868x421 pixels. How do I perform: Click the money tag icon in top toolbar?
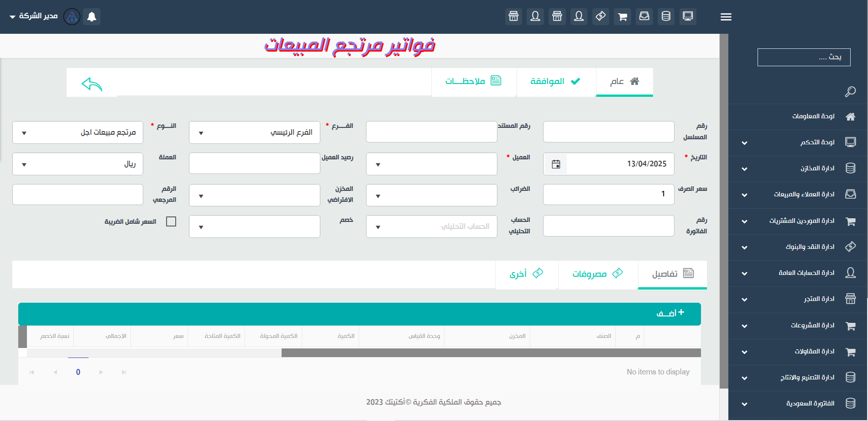(x=601, y=16)
